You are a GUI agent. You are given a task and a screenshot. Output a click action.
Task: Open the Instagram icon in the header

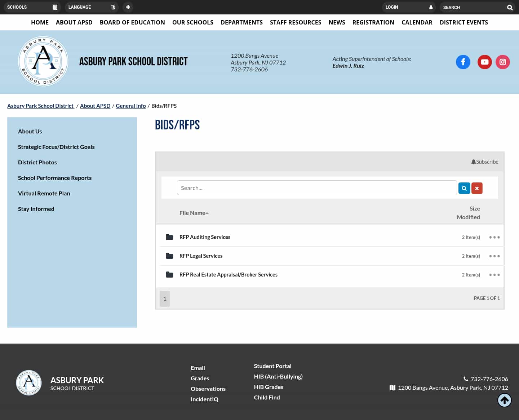tap(503, 62)
